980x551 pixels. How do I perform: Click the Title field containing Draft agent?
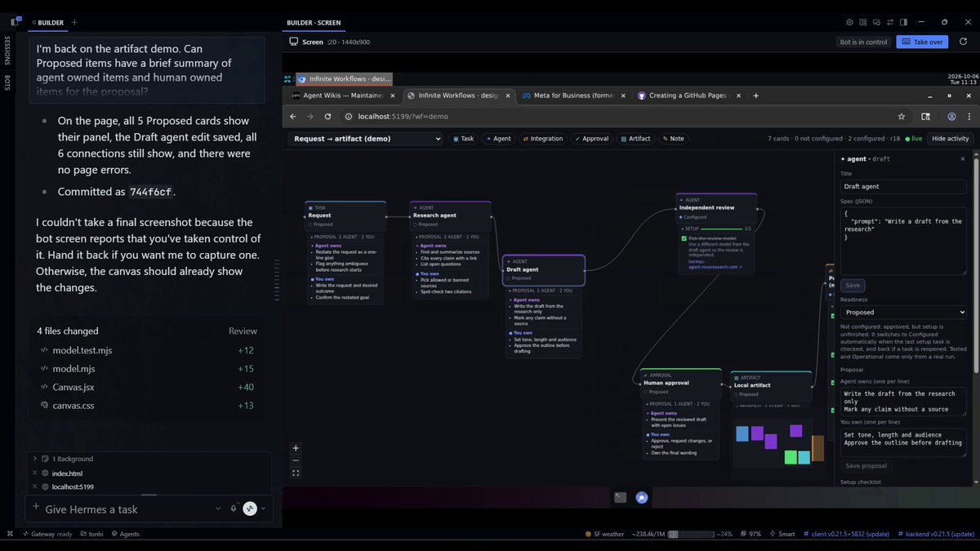coord(903,186)
